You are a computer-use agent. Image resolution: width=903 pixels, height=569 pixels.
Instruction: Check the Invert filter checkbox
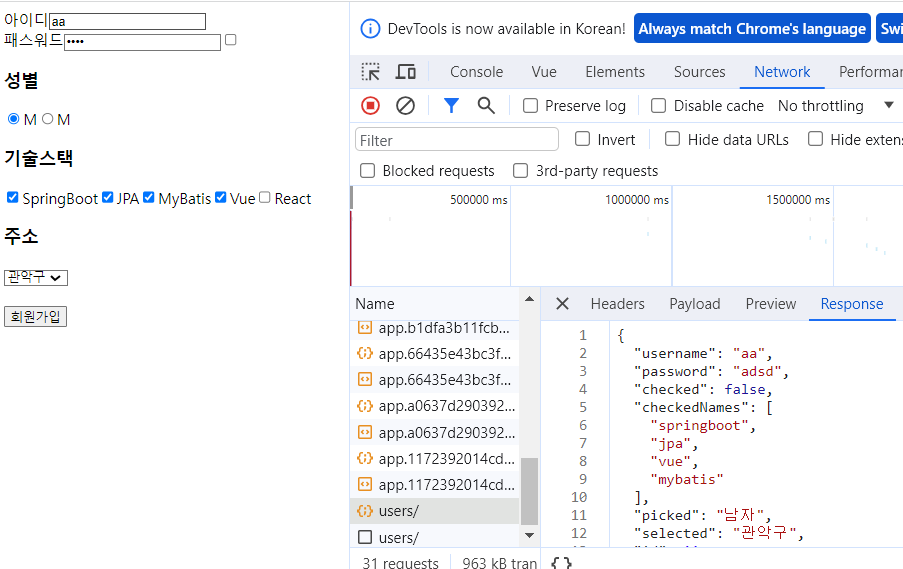(583, 139)
